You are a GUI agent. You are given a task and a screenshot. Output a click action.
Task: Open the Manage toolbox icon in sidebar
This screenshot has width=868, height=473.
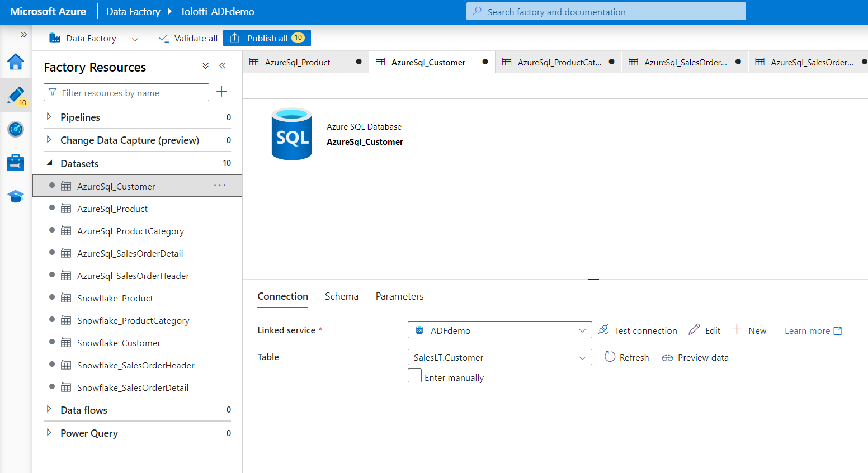(16, 163)
